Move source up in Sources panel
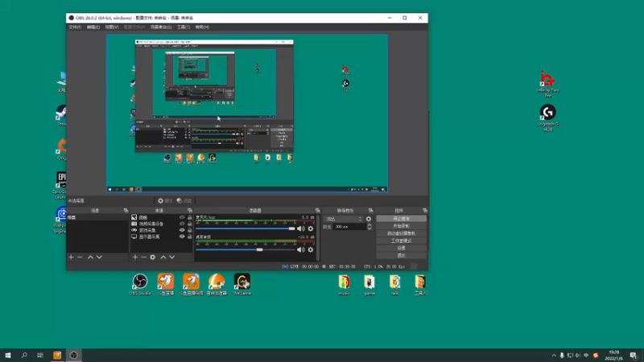Screen dimensions: 644x362 tap(163, 257)
